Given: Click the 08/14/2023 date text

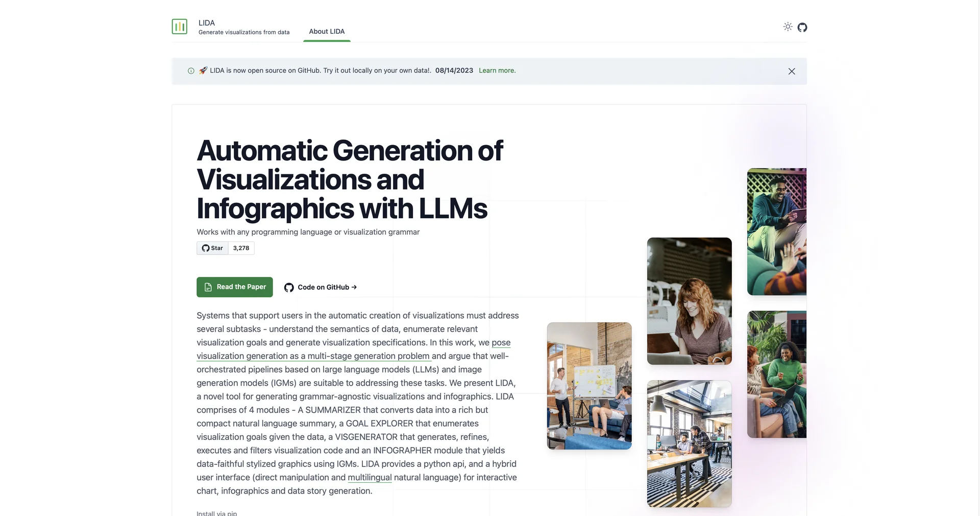Looking at the screenshot, I should [x=454, y=71].
